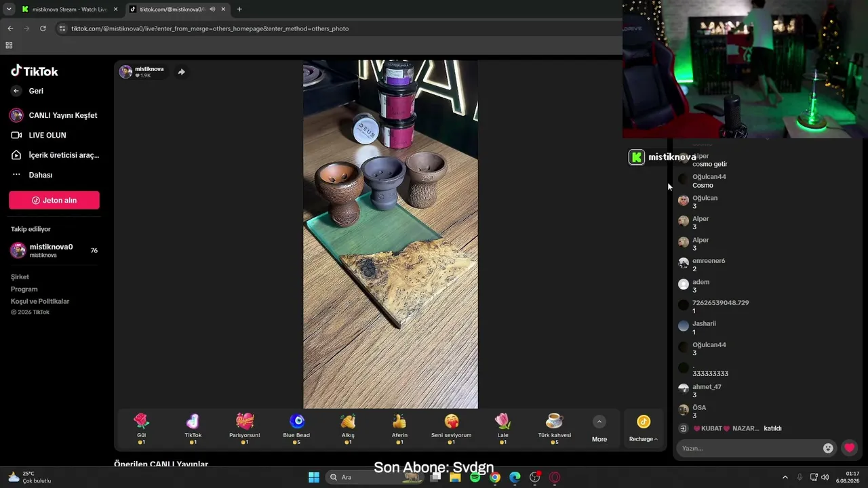The image size is (868, 488).
Task: Click the TikTok logo in the sidebar
Action: click(x=35, y=71)
